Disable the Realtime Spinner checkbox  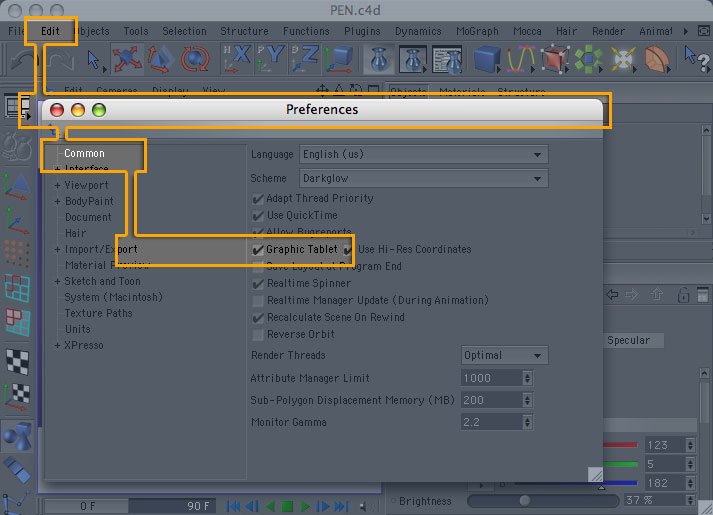258,283
